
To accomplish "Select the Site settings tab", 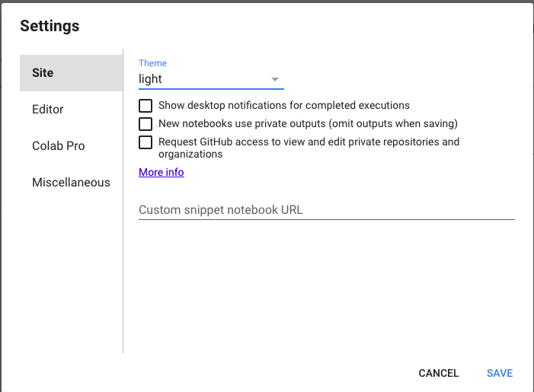I will [71, 73].
